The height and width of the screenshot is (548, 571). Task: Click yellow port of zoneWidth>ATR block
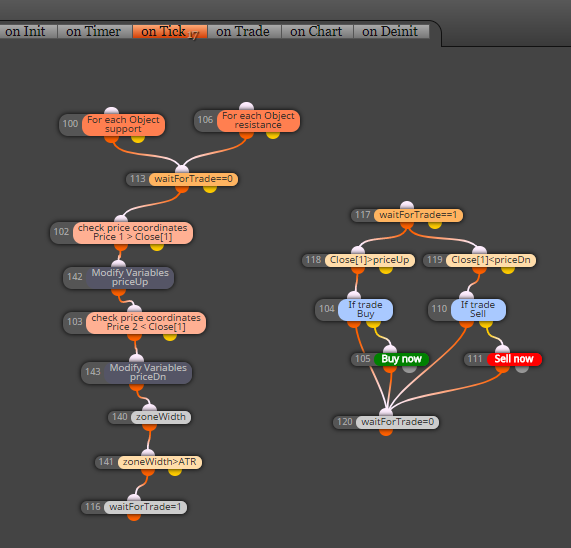[x=174, y=472]
